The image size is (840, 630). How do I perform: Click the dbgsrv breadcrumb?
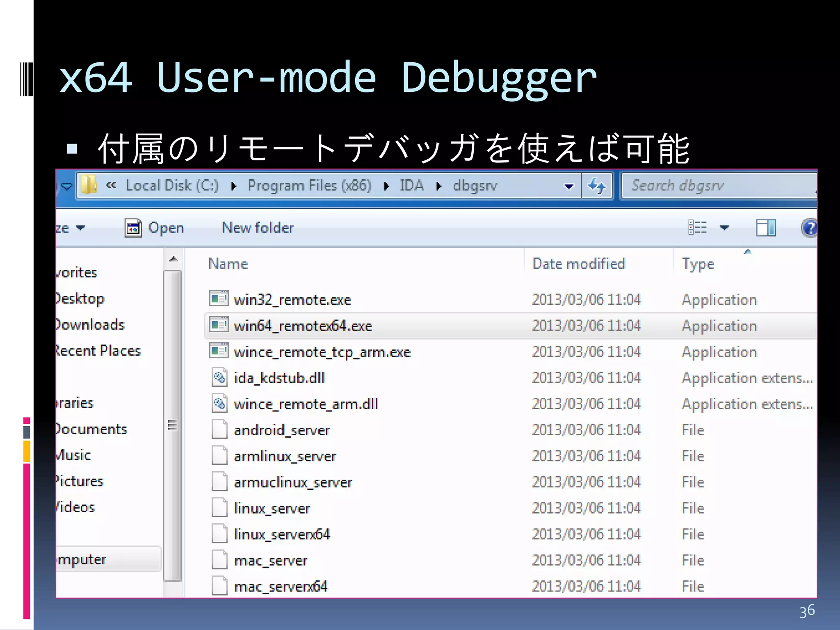click(x=475, y=186)
